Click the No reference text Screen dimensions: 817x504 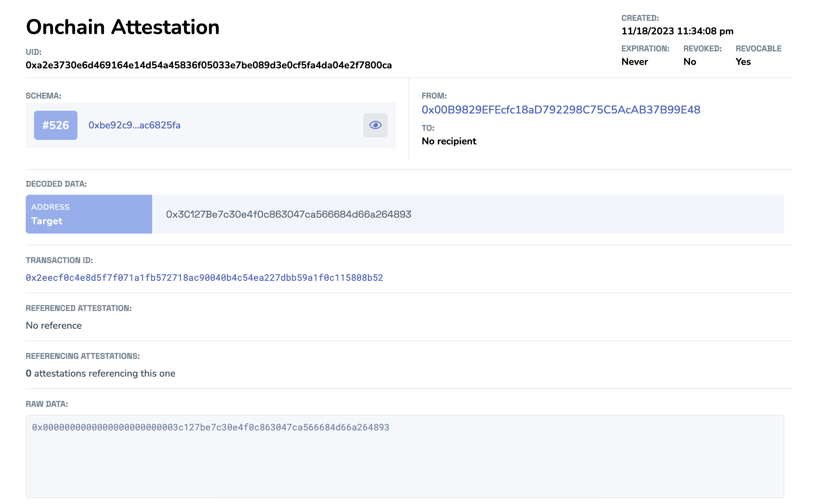click(54, 326)
